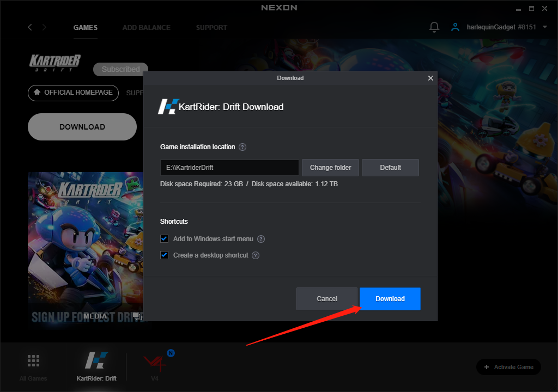Open the OFFICIAL HOMEPAGE link

(x=74, y=93)
